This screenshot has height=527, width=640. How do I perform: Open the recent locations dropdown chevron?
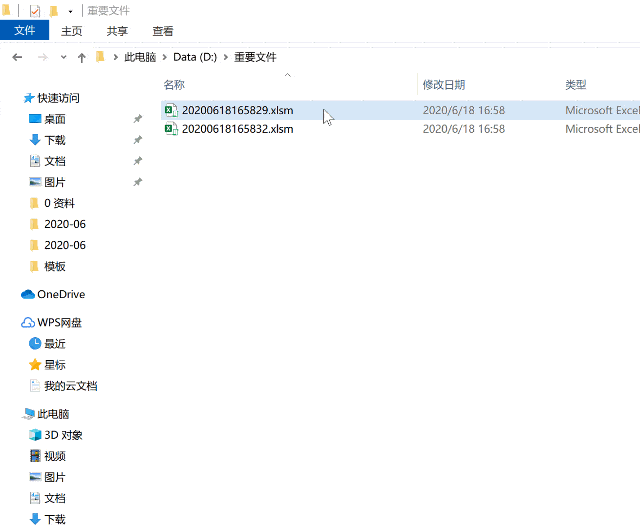(64, 57)
